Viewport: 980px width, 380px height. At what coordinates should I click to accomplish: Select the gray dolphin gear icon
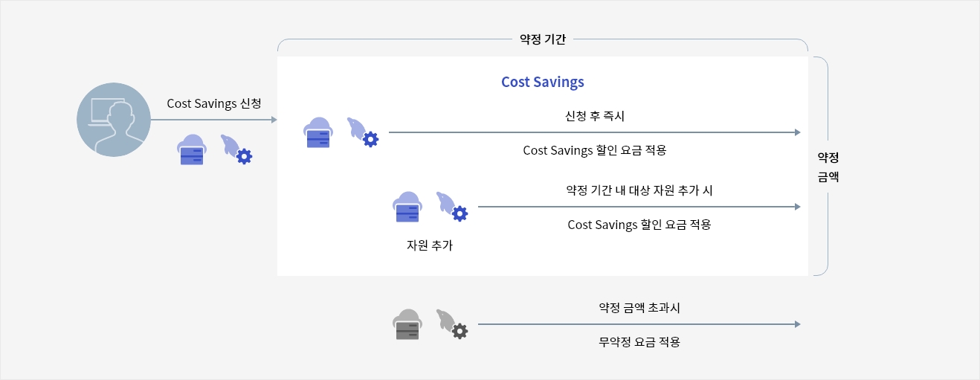coord(452,324)
